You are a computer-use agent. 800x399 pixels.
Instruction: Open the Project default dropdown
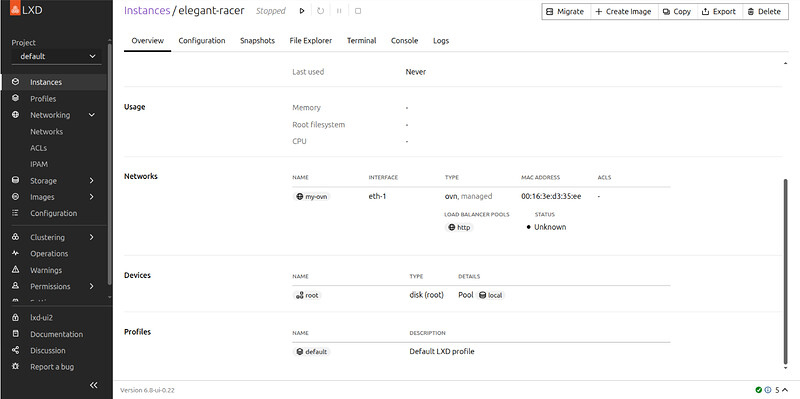pyautogui.click(x=57, y=57)
